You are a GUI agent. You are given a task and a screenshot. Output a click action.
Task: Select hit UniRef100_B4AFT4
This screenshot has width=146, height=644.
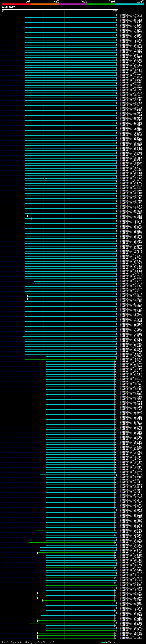131,495
